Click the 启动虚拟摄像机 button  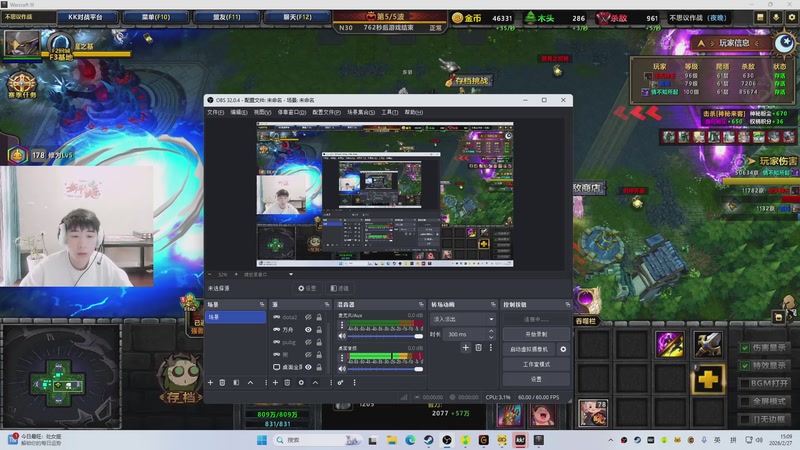point(529,349)
